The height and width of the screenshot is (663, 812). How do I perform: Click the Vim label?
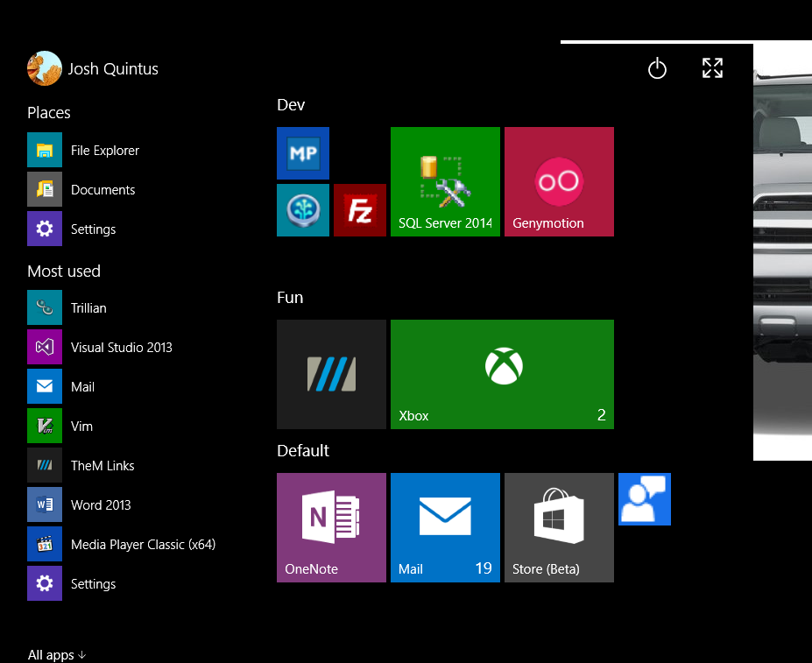coord(81,427)
